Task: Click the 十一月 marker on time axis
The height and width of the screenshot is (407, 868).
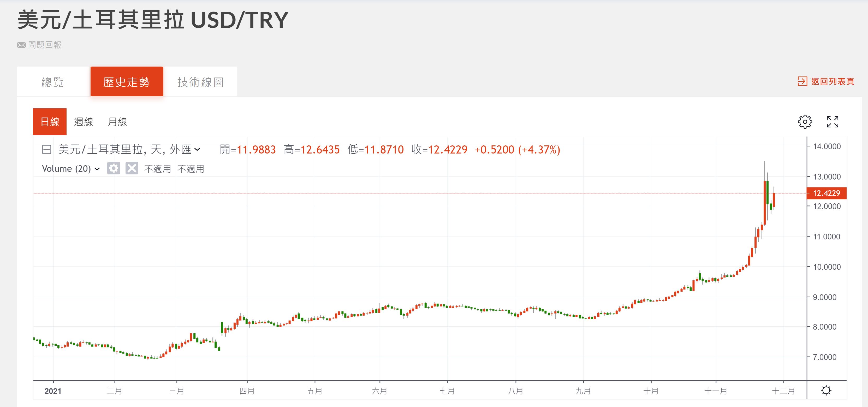Action: 716,391
